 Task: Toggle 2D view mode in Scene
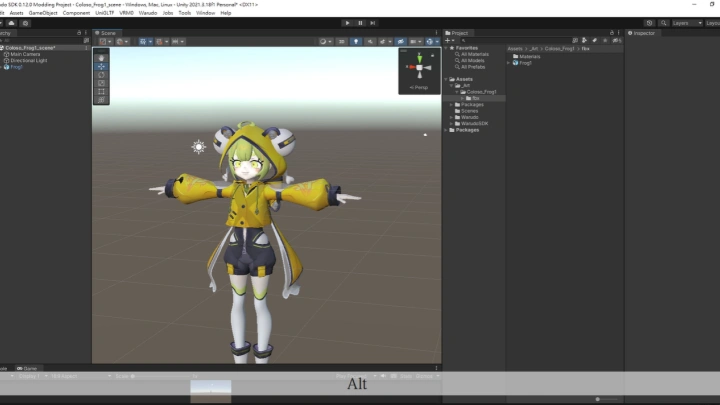coord(341,41)
